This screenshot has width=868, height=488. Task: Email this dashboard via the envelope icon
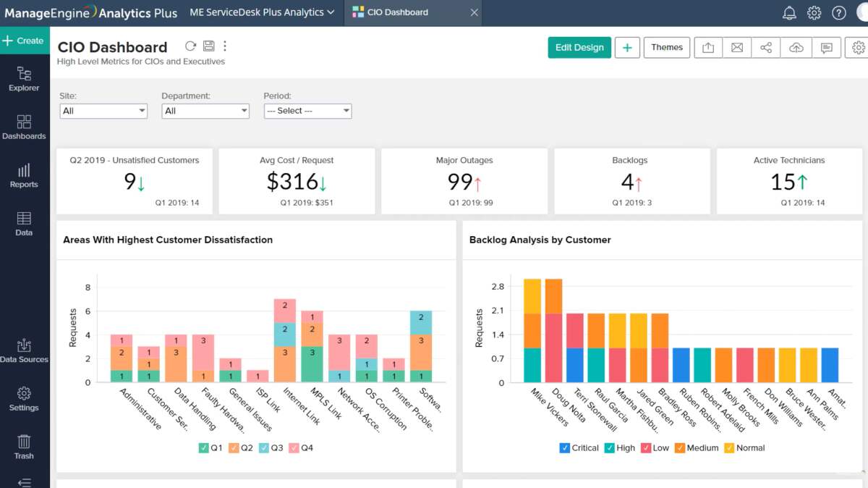(736, 47)
